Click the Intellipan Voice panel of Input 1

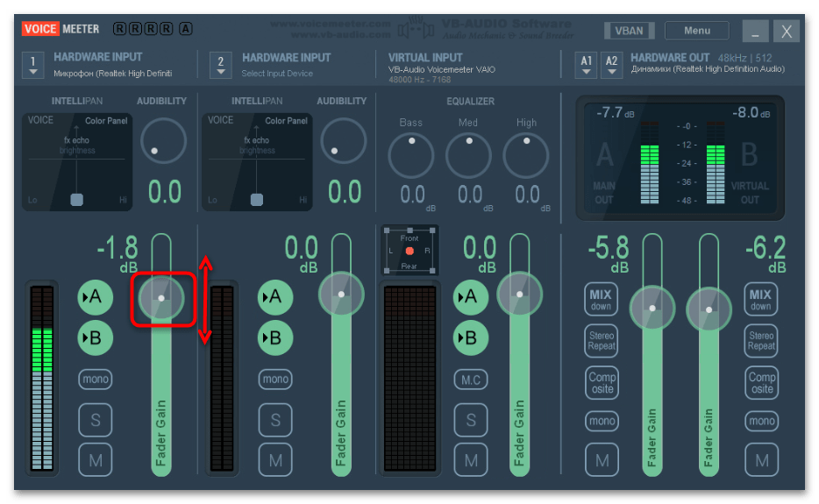pyautogui.click(x=77, y=162)
